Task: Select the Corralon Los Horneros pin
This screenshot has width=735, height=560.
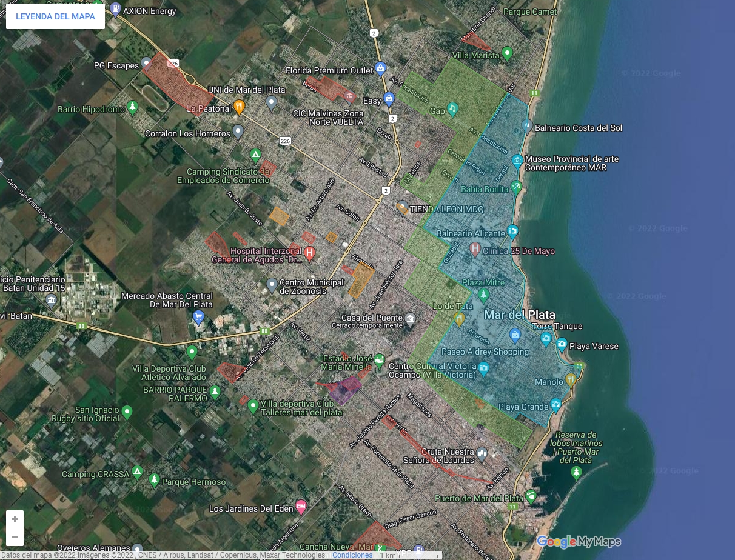Action: click(x=238, y=131)
